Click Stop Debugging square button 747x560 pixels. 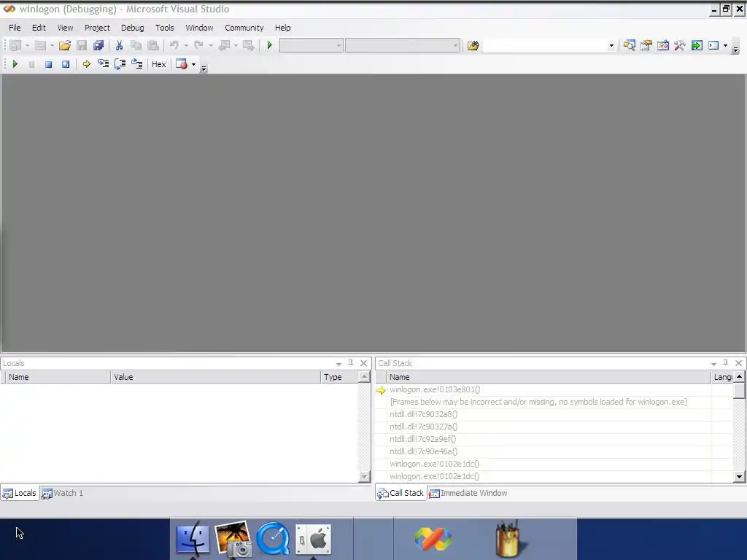point(48,64)
